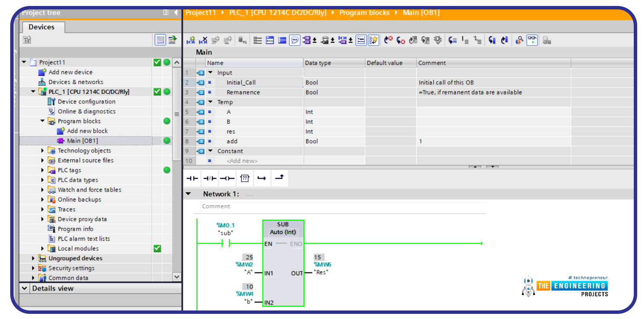Click Add new block
The height and width of the screenshot is (319, 644).
click(x=87, y=131)
